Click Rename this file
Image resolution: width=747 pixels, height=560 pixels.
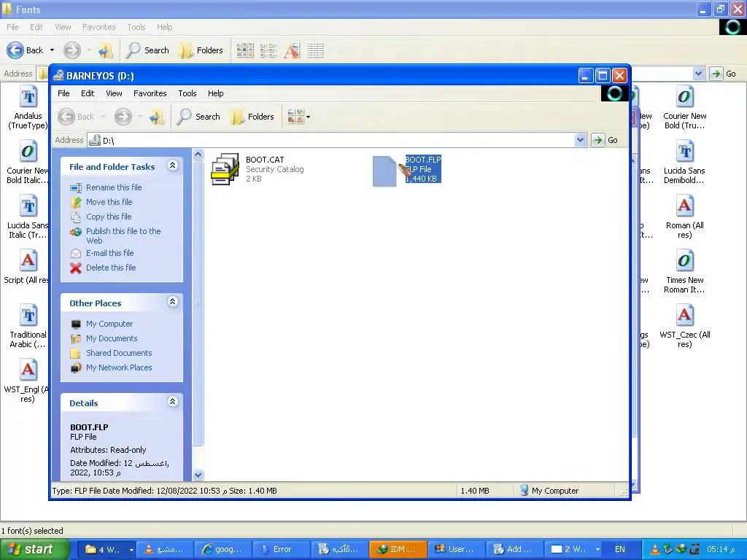pyautogui.click(x=114, y=187)
